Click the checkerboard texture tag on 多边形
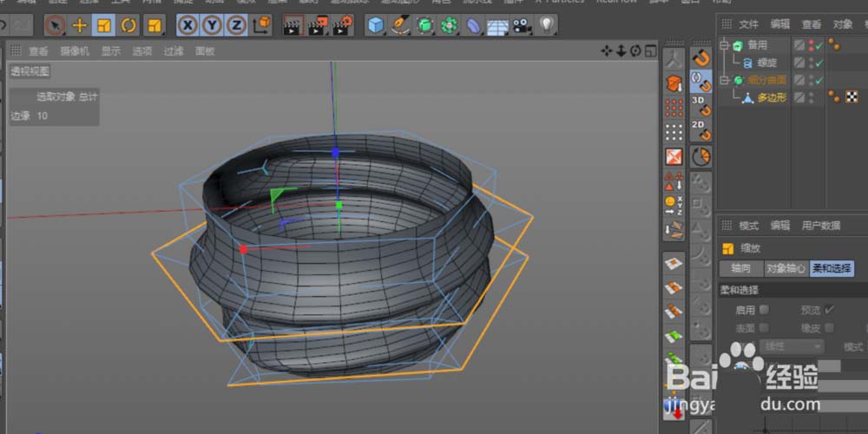 point(853,97)
